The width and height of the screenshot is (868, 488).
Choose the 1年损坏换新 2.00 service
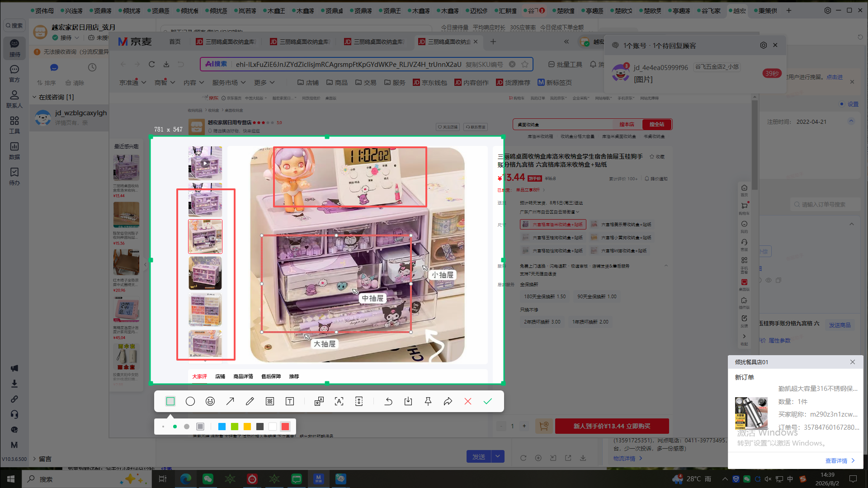click(590, 322)
